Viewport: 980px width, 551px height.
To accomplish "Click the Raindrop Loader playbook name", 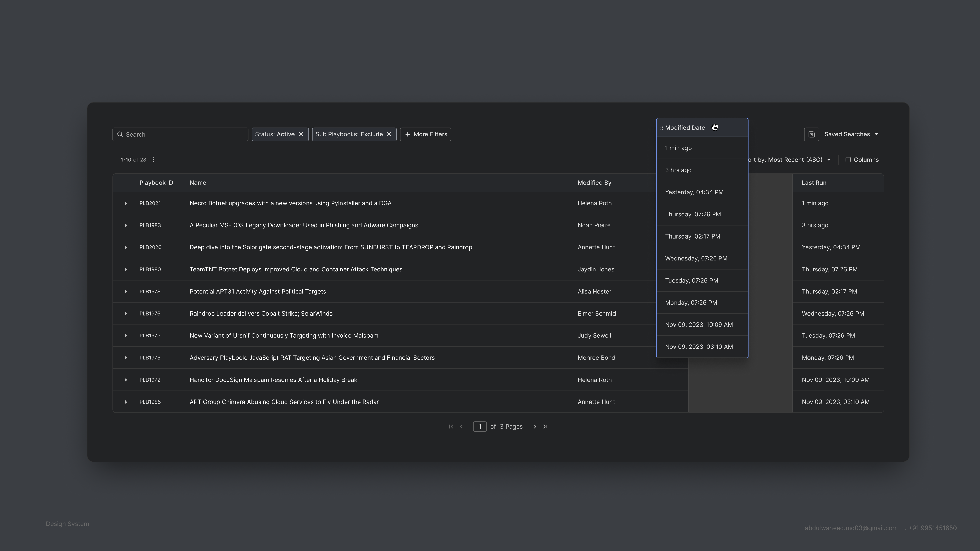I will click(x=261, y=313).
